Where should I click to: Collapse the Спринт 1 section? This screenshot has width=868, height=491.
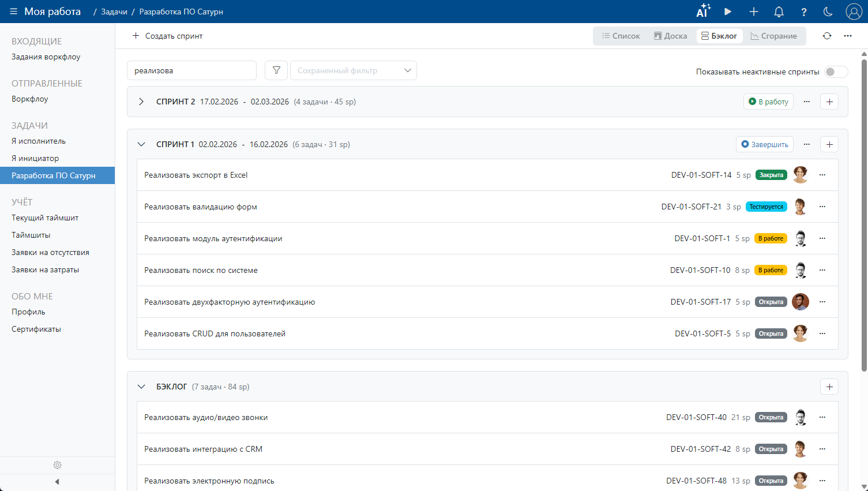tap(141, 144)
